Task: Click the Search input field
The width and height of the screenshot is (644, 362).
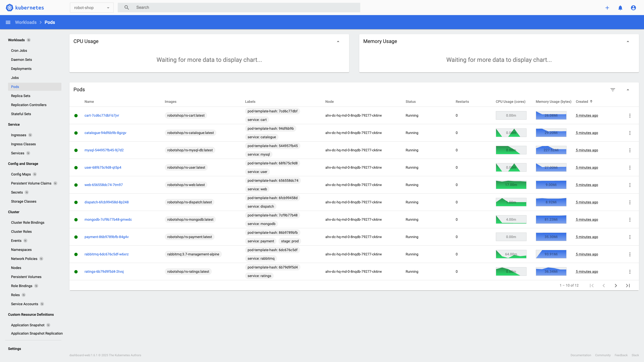Action: pos(247,8)
